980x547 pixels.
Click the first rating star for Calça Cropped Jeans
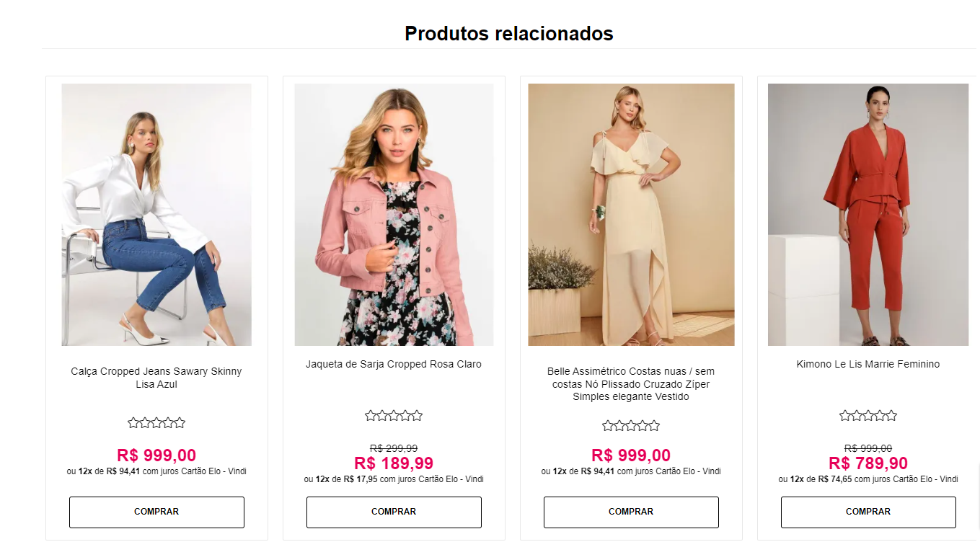(x=133, y=423)
